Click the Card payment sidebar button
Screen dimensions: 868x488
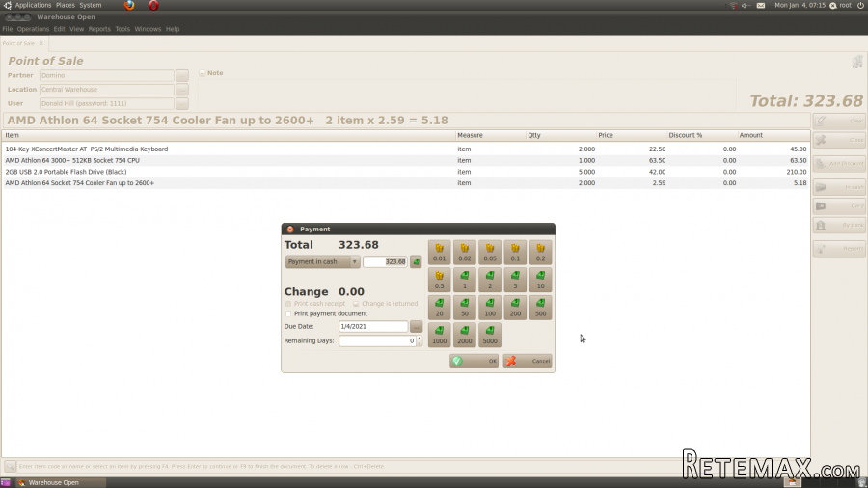839,205
